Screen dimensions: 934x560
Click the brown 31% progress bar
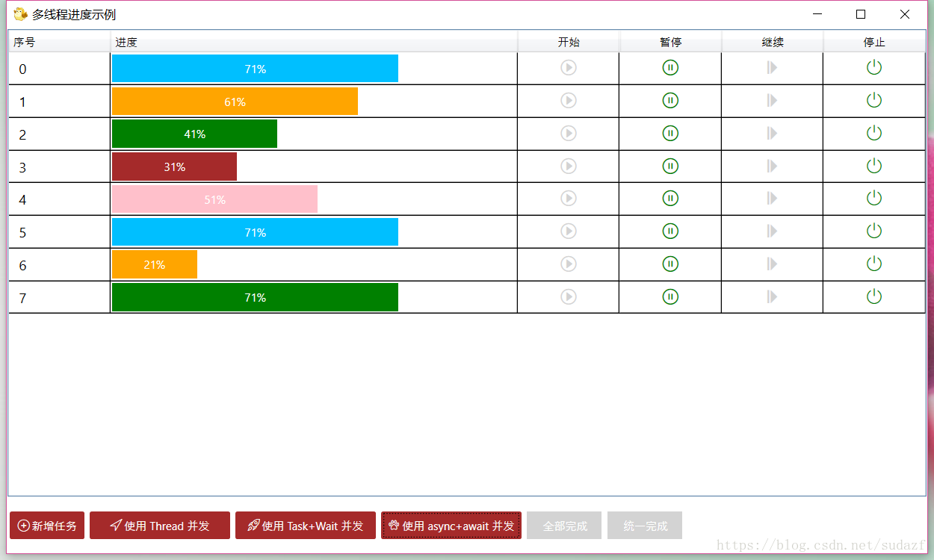pyautogui.click(x=174, y=167)
